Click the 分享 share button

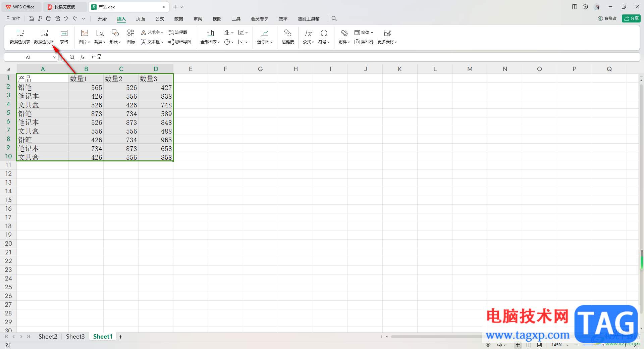(631, 18)
